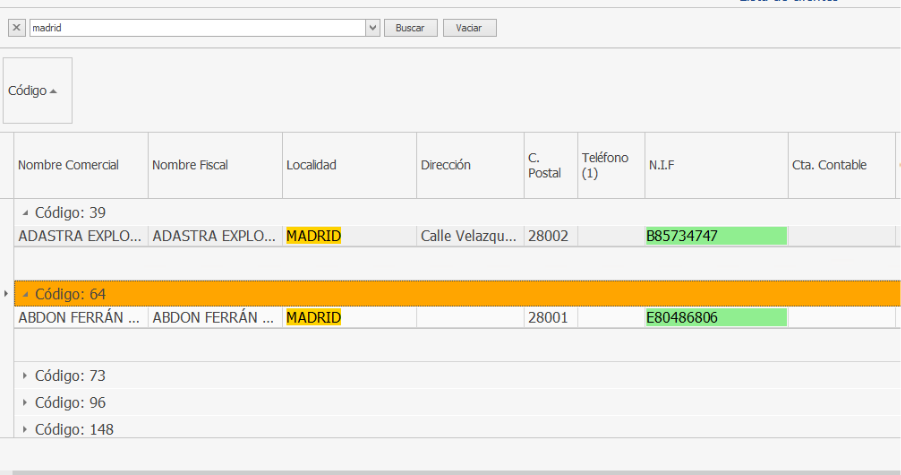Screen dimensions: 901x475
Task: Expand the Código: 148 group
Action: pyautogui.click(x=25, y=429)
